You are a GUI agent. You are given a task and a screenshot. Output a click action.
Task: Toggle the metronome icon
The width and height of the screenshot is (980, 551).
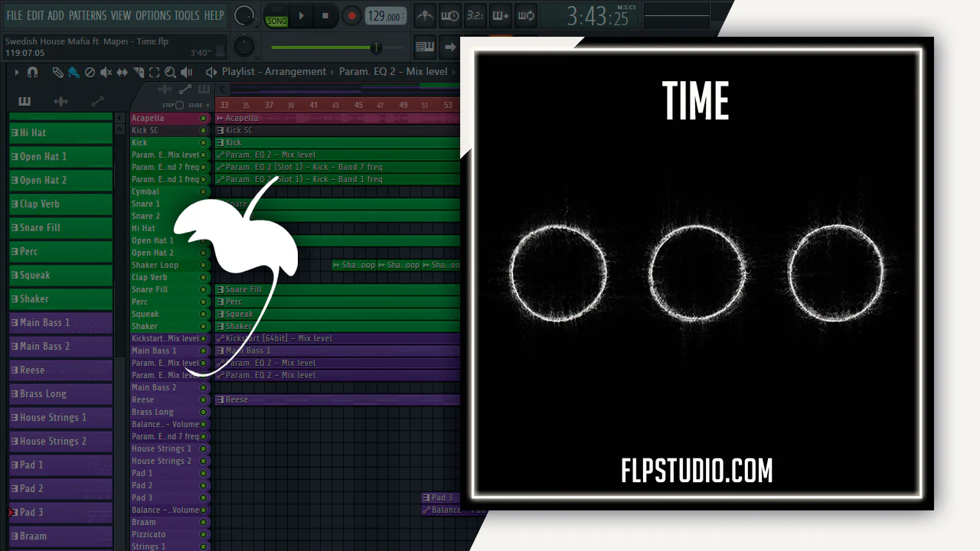425,15
